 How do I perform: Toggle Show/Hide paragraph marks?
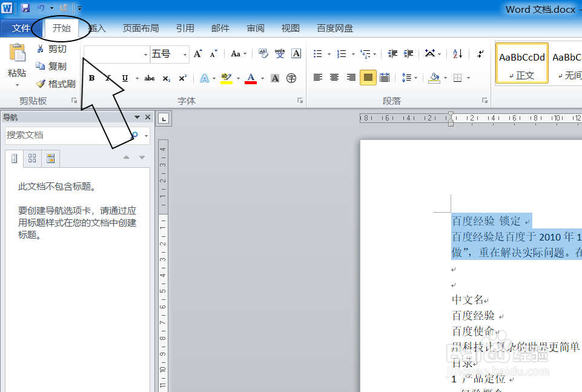pyautogui.click(x=480, y=54)
